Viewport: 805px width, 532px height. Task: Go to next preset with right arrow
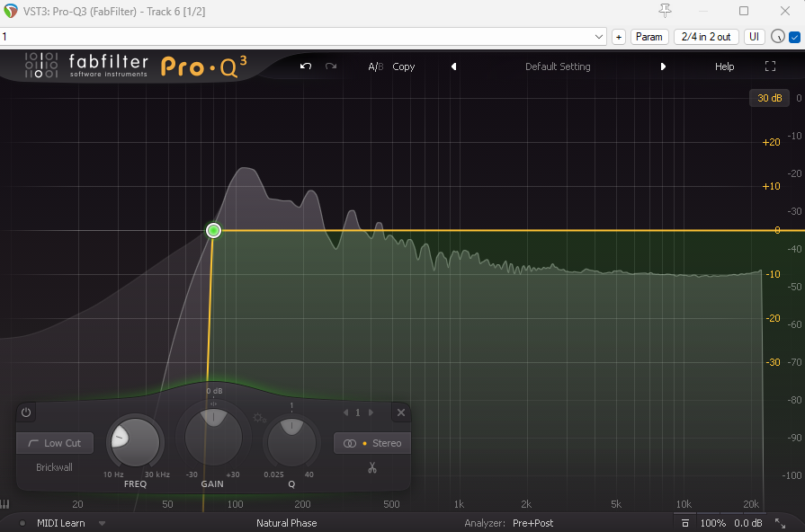pos(663,66)
